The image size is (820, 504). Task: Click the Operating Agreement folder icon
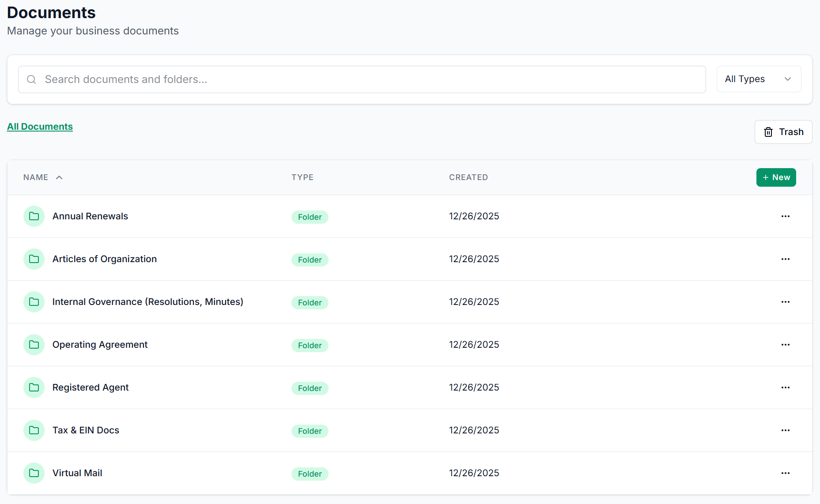34,345
